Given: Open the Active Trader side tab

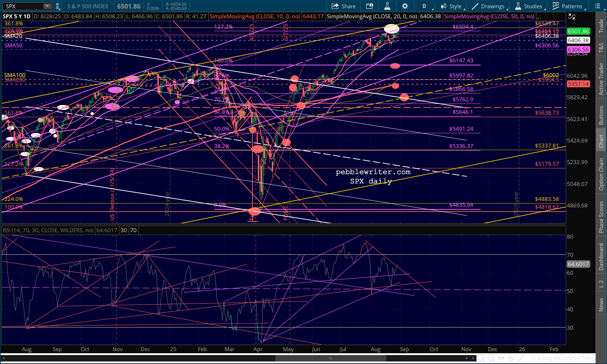Looking at the screenshot, I should (x=601, y=79).
